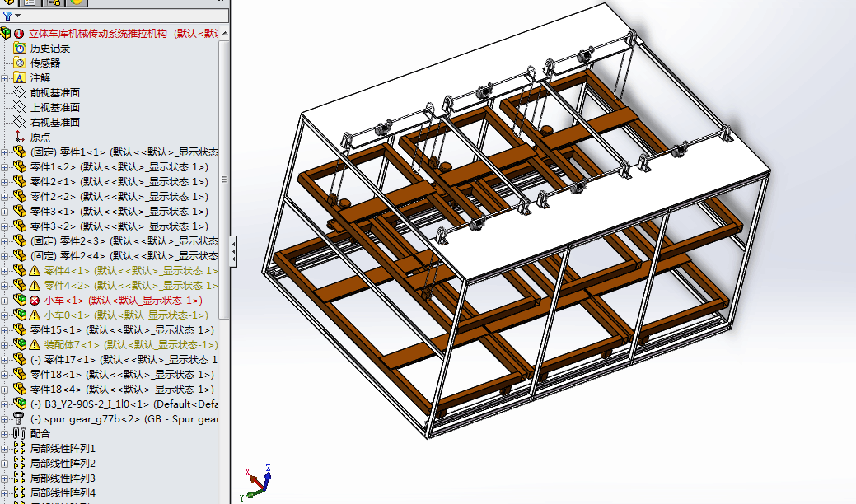Click the assembly icon of B3_Y2-90S-2_I_1l0<1>
Image resolution: width=856 pixels, height=504 pixels.
[20, 404]
